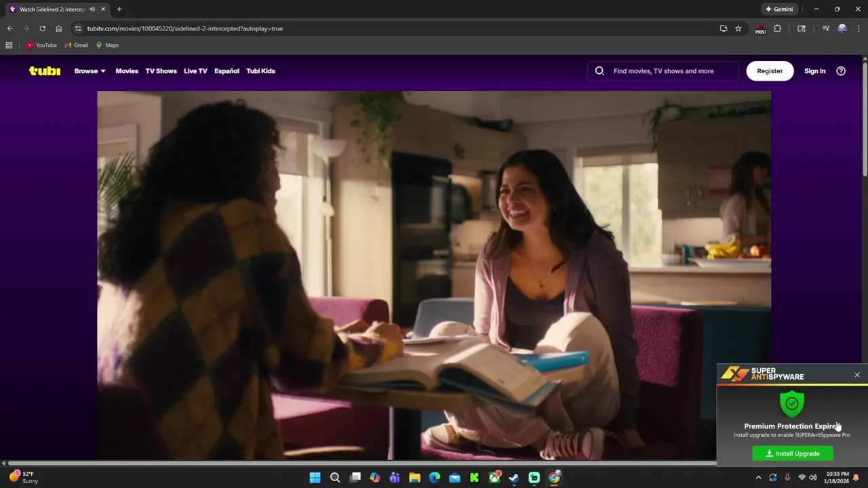
Task: Mute the tab via speaker icon
Action: 92,9
